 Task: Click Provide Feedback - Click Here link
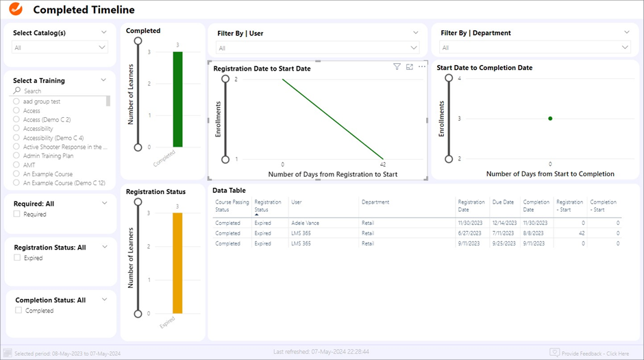click(595, 353)
